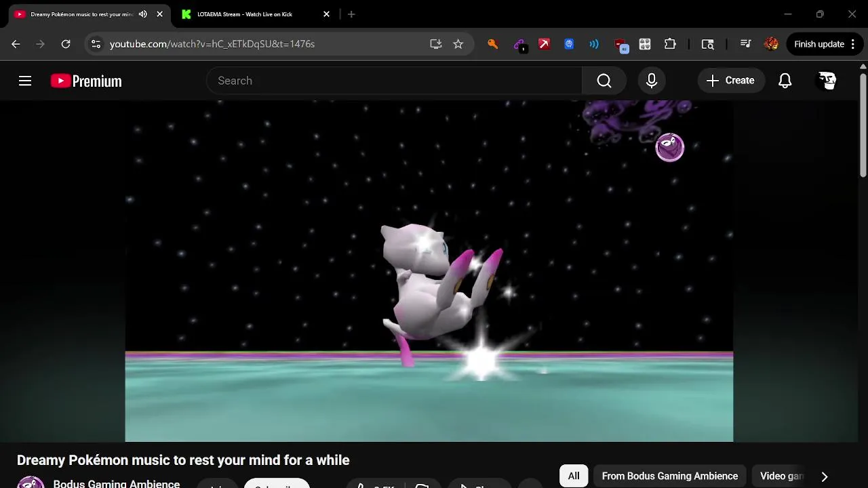Viewport: 868px width, 488px height.
Task: Open the blue sound waves extension
Action: [x=594, y=44]
